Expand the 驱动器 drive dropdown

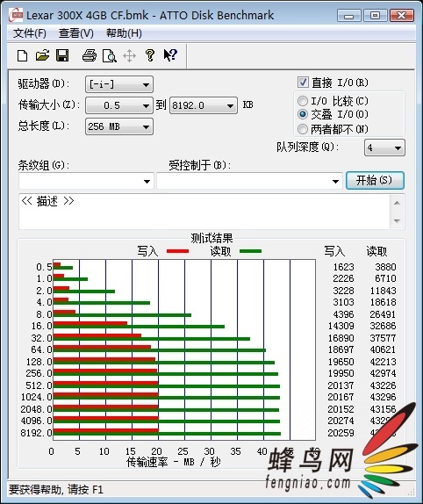click(119, 84)
